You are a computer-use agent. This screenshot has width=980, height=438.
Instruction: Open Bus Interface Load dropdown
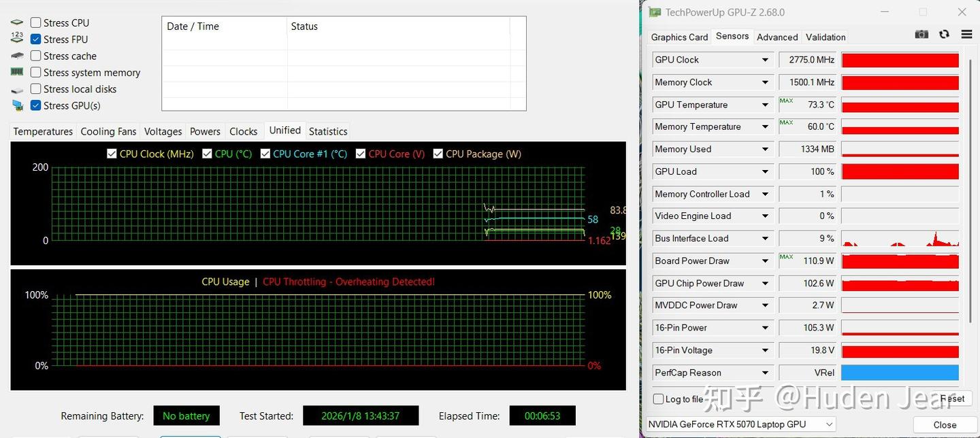(766, 238)
